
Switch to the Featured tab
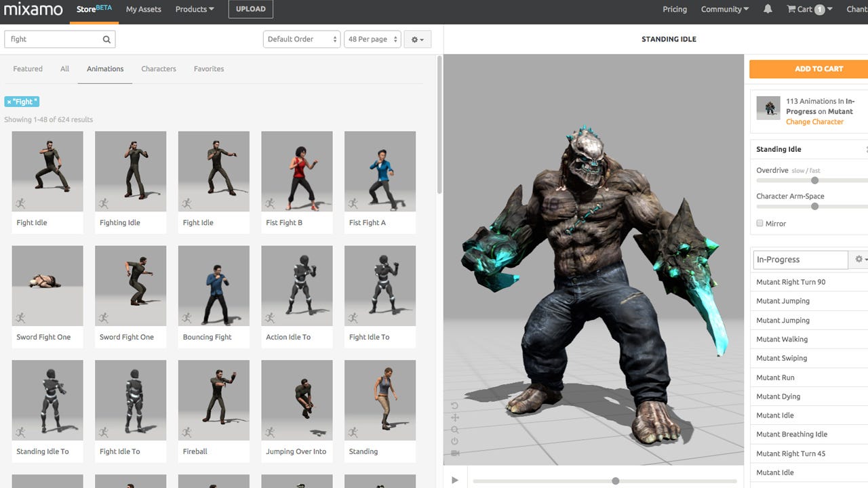[x=28, y=69]
